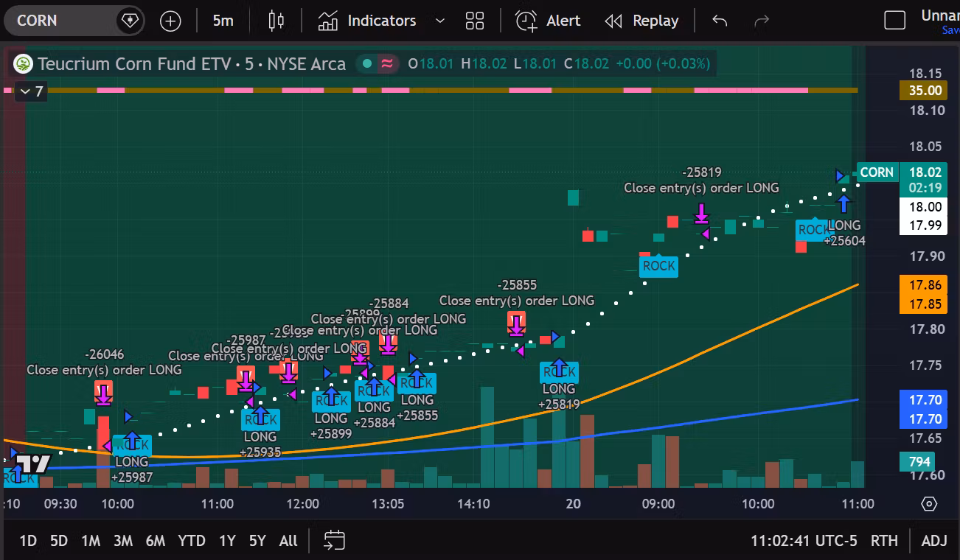Expand the Indicators favorites dropdown arrow
The image size is (960, 560).
pos(440,21)
